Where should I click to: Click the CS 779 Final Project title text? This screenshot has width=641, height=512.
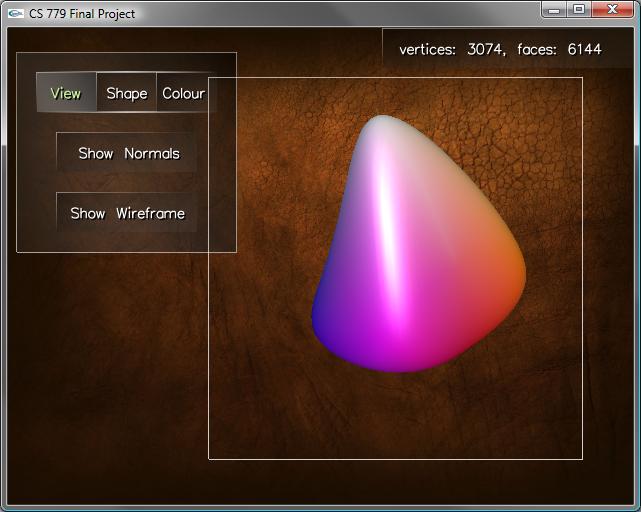(x=82, y=14)
